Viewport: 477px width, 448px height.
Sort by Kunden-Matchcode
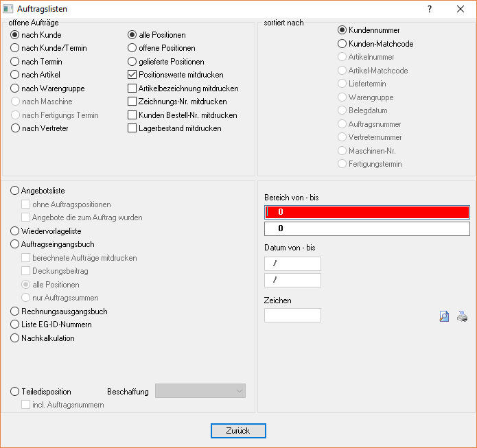coord(342,44)
